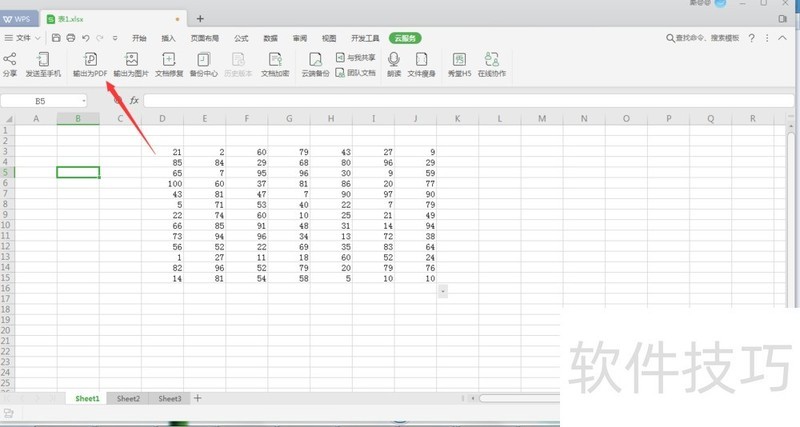800x427 pixels.
Task: Click cell H15 containing 5
Action: [331, 279]
